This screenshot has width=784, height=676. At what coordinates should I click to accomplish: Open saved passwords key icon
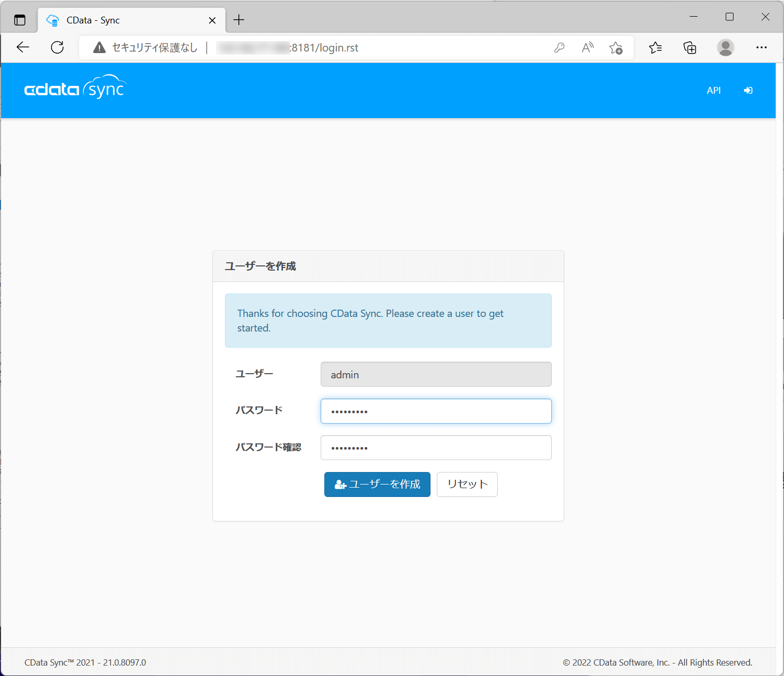(x=559, y=48)
